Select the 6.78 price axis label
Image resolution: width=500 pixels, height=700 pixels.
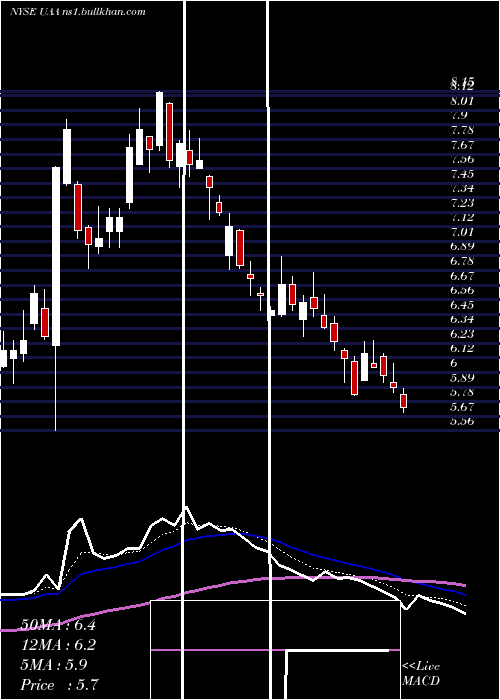tap(462, 261)
